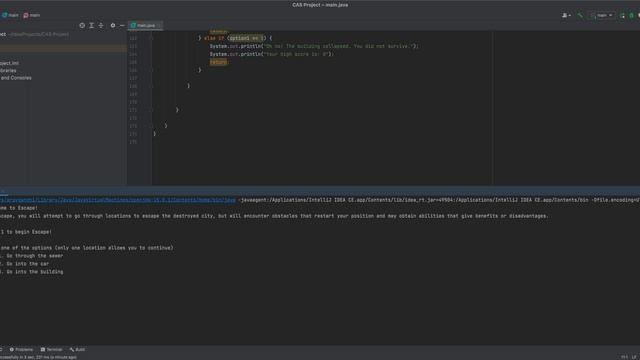640x360 pixels.
Task: Close the main.java editor tab
Action: pos(160,26)
